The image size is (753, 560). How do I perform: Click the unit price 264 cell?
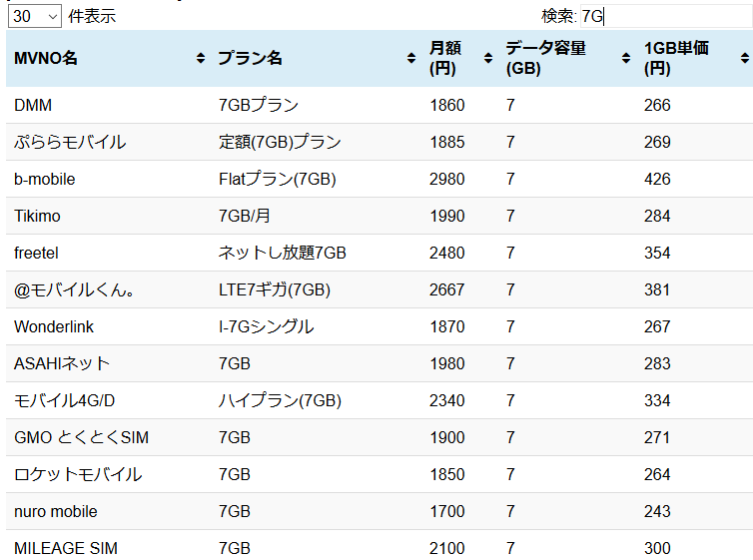657,474
